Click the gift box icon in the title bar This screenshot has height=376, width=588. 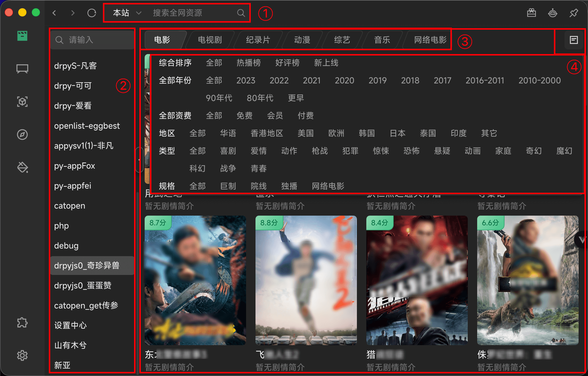point(531,13)
